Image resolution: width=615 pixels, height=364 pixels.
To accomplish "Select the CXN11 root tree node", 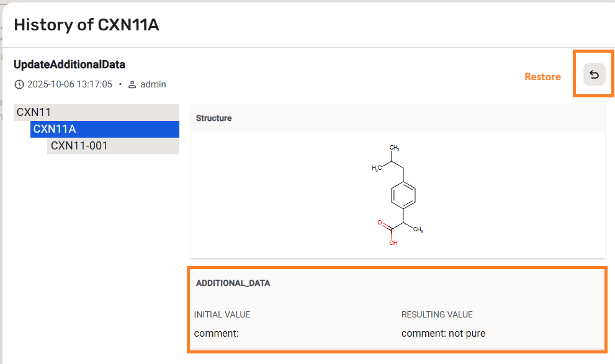I will [x=34, y=112].
